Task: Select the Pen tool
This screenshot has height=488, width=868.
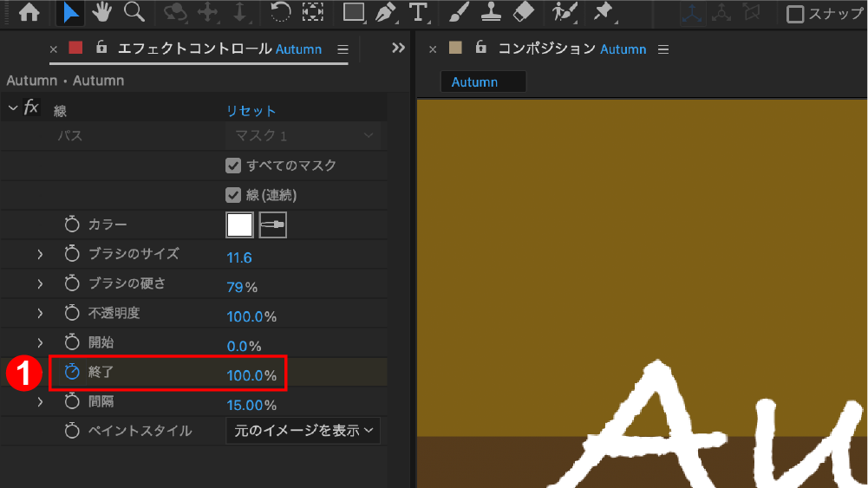Action: 386,13
